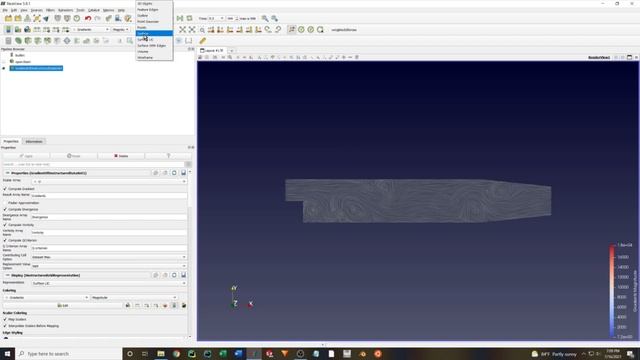640x360 pixels.
Task: Click the Edit color map button
Action: click(x=62, y=305)
